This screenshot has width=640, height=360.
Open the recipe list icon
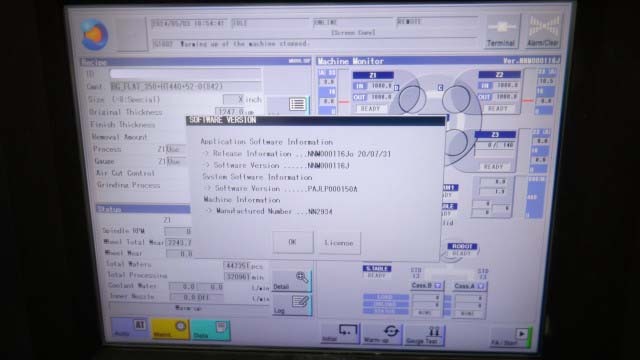[x=297, y=104]
